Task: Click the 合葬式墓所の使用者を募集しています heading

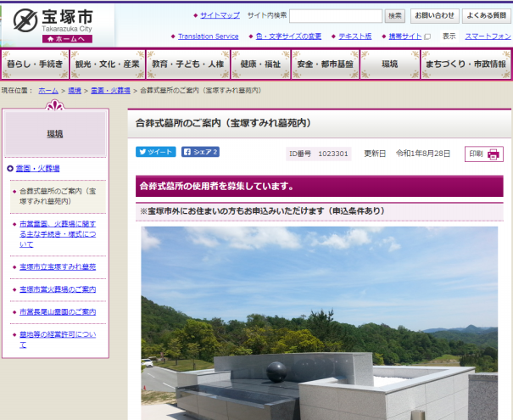Action: pyautogui.click(x=320, y=187)
